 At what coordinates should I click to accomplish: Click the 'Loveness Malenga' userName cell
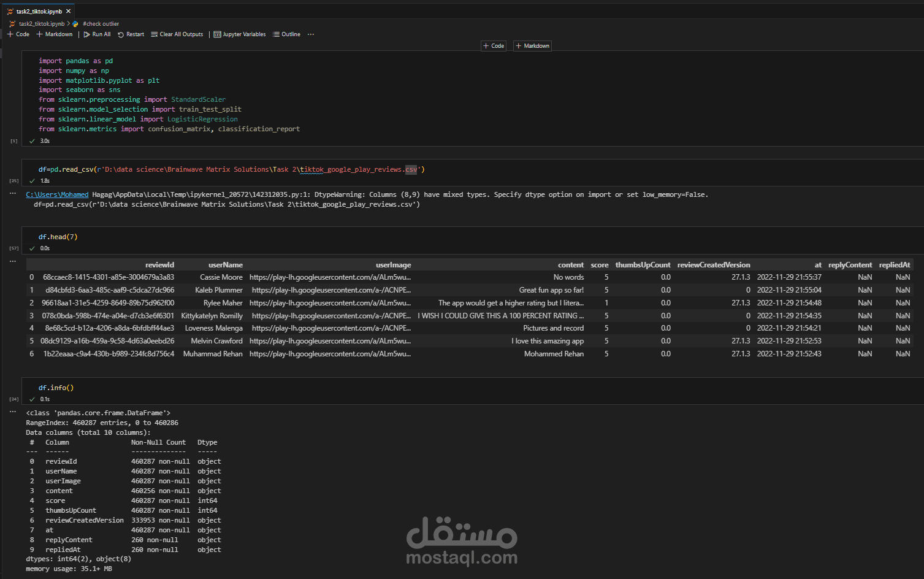pyautogui.click(x=214, y=328)
